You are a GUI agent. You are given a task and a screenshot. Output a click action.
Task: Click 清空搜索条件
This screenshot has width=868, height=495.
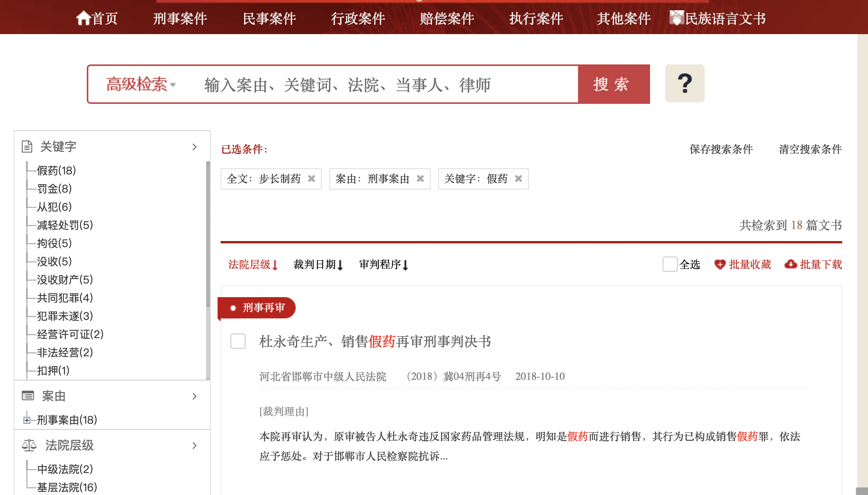810,149
